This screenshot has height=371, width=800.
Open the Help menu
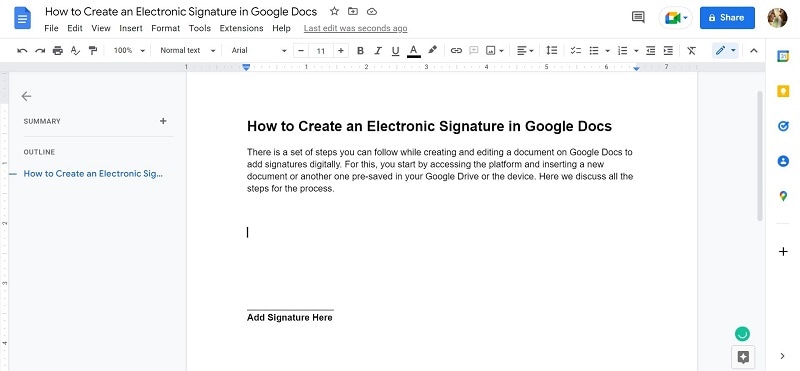point(281,28)
